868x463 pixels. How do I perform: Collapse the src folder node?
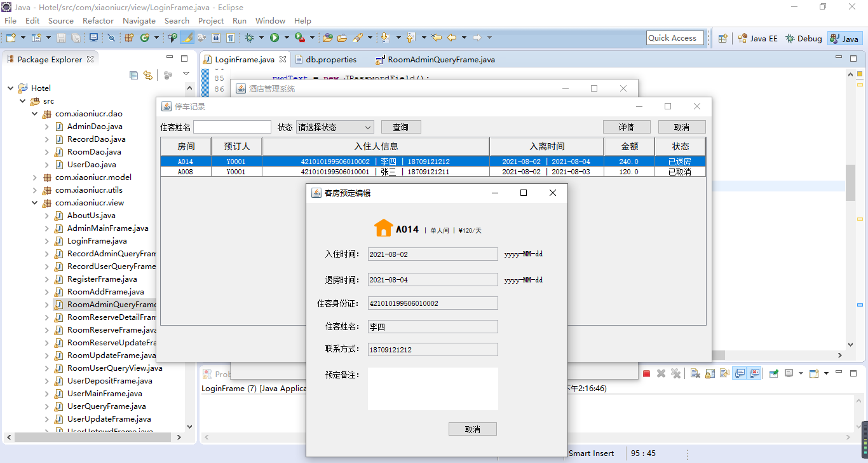coord(23,100)
